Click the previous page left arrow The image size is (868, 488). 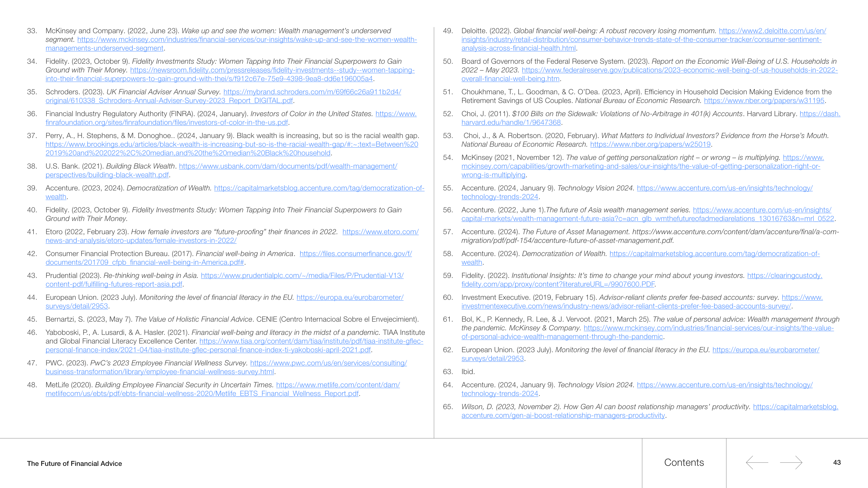(x=757, y=462)
